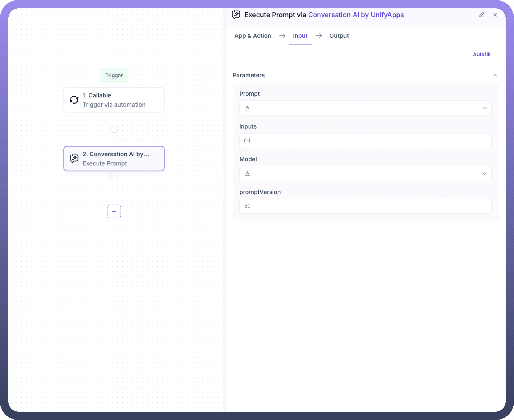This screenshot has height=420, width=514.
Task: Select the Trigger label badge
Action: (114, 75)
